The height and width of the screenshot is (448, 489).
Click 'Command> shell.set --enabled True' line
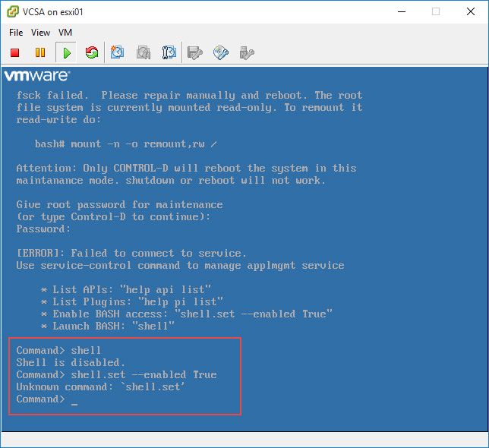pos(116,375)
